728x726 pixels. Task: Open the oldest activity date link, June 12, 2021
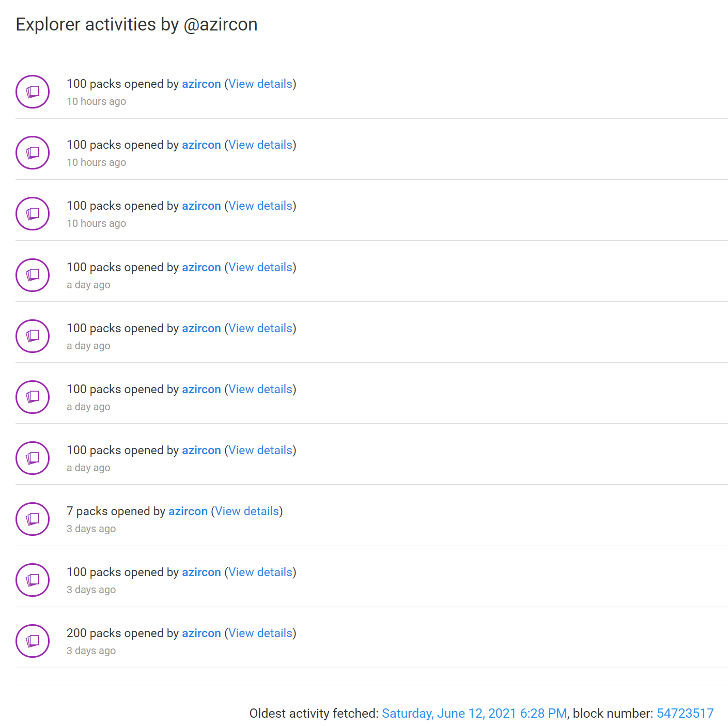[x=474, y=713]
